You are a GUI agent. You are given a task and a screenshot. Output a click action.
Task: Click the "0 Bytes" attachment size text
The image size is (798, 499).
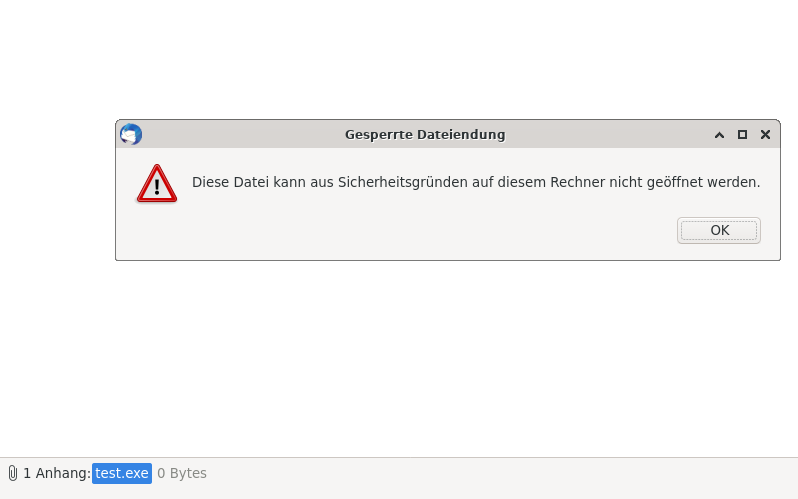click(x=182, y=473)
